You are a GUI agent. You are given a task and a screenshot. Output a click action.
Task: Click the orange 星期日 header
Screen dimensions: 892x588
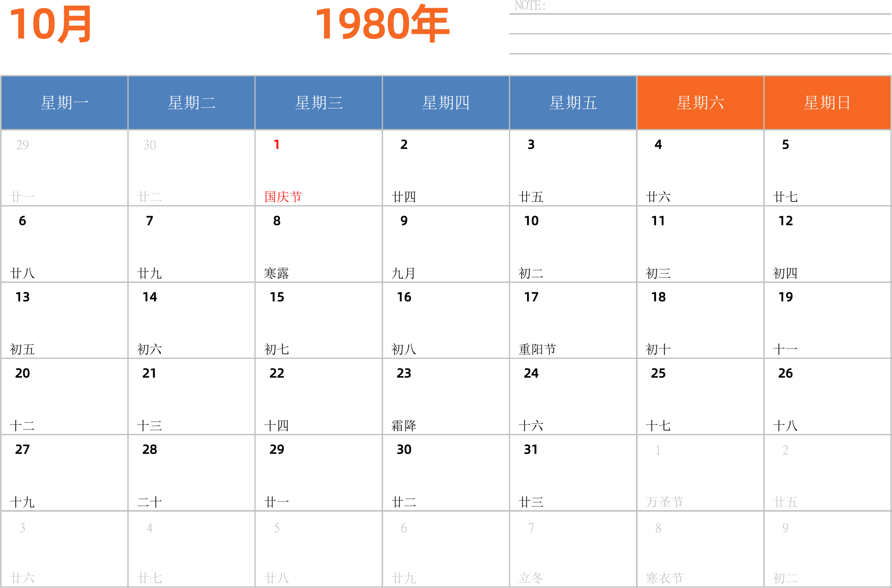click(x=827, y=103)
